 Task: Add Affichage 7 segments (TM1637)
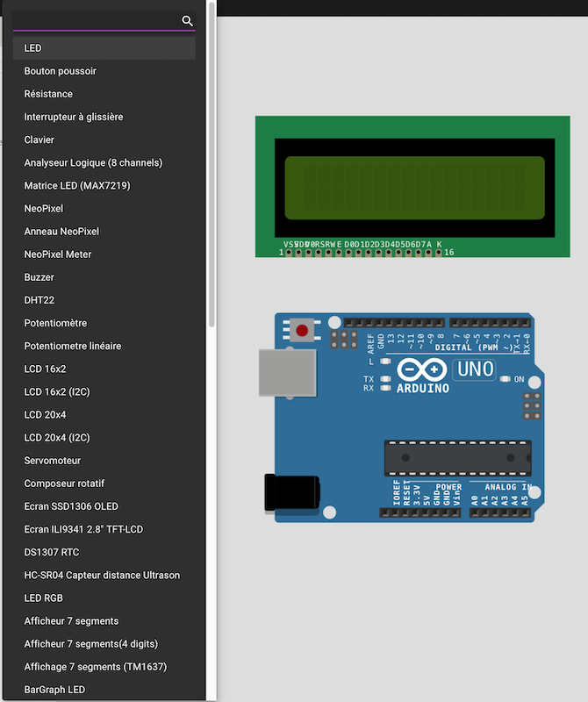click(x=104, y=667)
